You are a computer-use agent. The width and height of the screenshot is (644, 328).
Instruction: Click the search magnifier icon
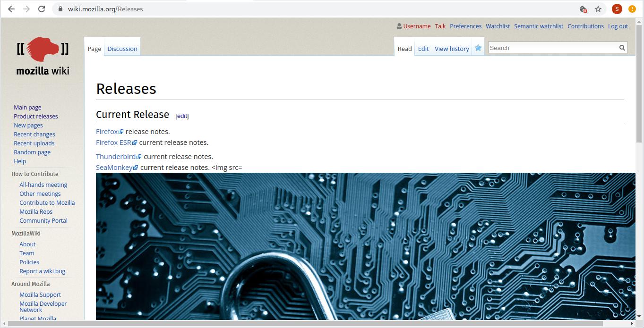622,47
